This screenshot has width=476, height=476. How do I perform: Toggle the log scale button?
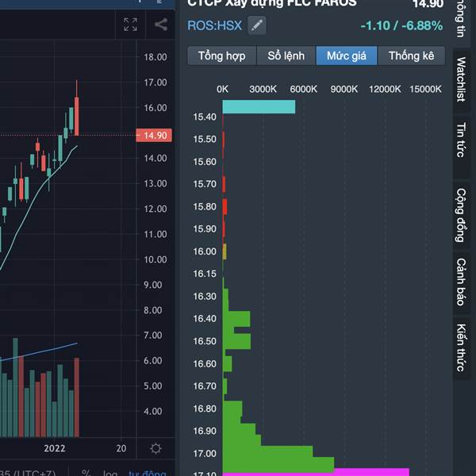[x=110, y=473]
